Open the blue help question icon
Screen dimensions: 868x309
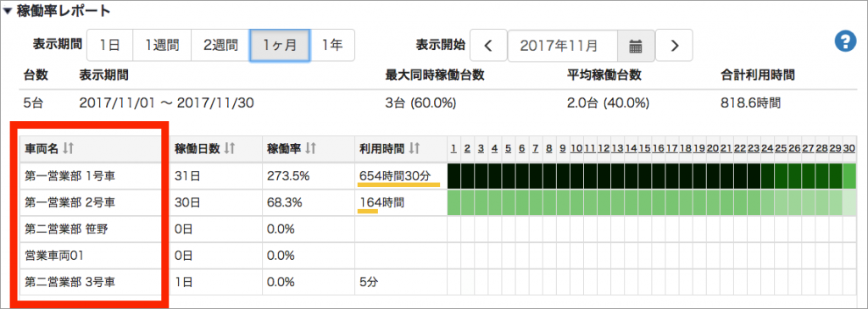click(845, 42)
